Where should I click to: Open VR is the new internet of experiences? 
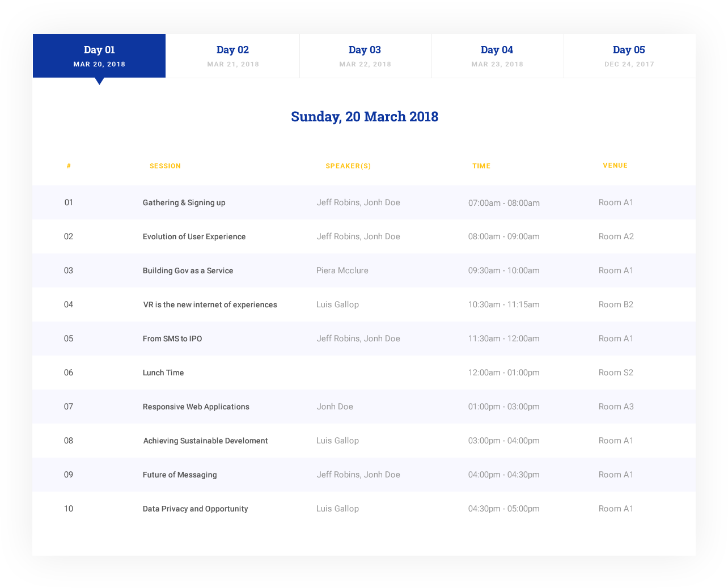click(x=210, y=304)
